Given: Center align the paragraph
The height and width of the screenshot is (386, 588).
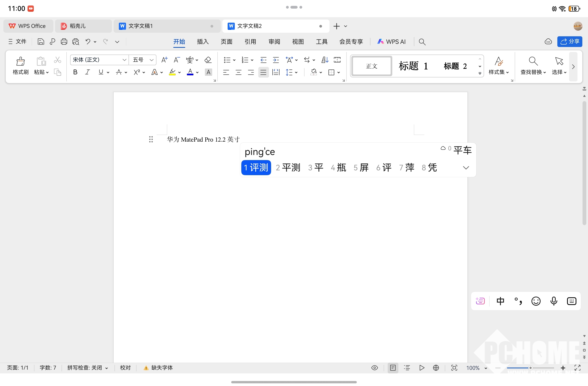Looking at the screenshot, I should [238, 72].
